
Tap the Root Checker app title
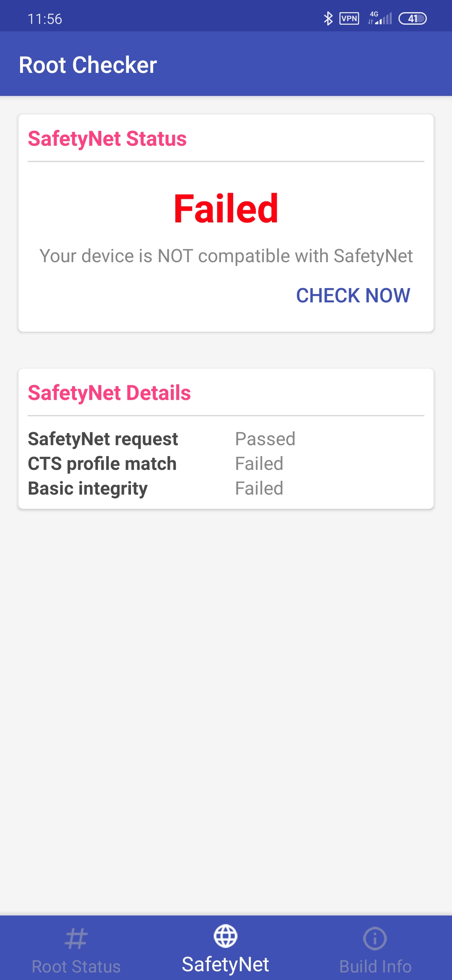pyautogui.click(x=88, y=65)
